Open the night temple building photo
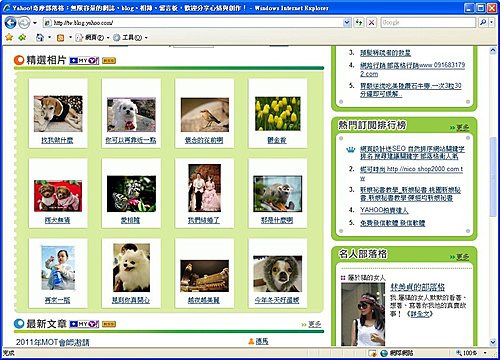The image size is (500, 360). tap(205, 276)
